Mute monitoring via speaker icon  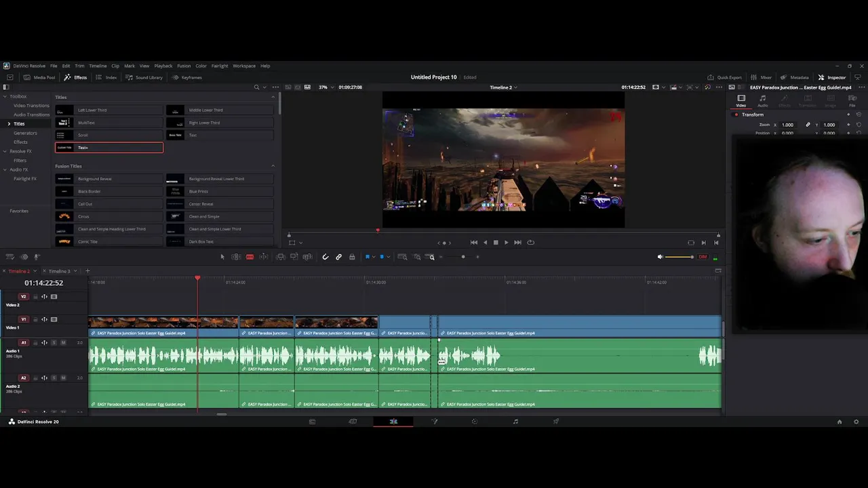click(x=660, y=257)
